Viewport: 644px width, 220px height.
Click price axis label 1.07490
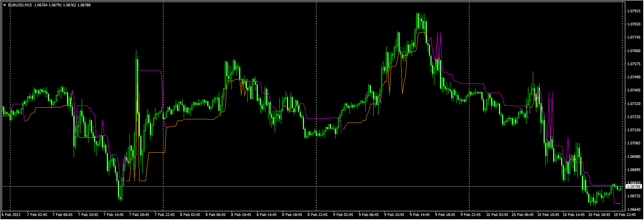(634, 77)
